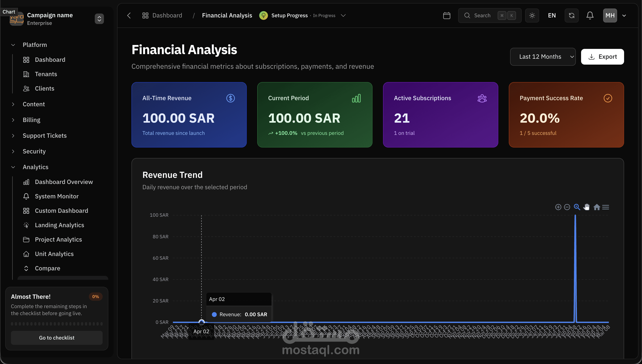Open the calendar icon in header
The width and height of the screenshot is (642, 364).
(x=446, y=15)
